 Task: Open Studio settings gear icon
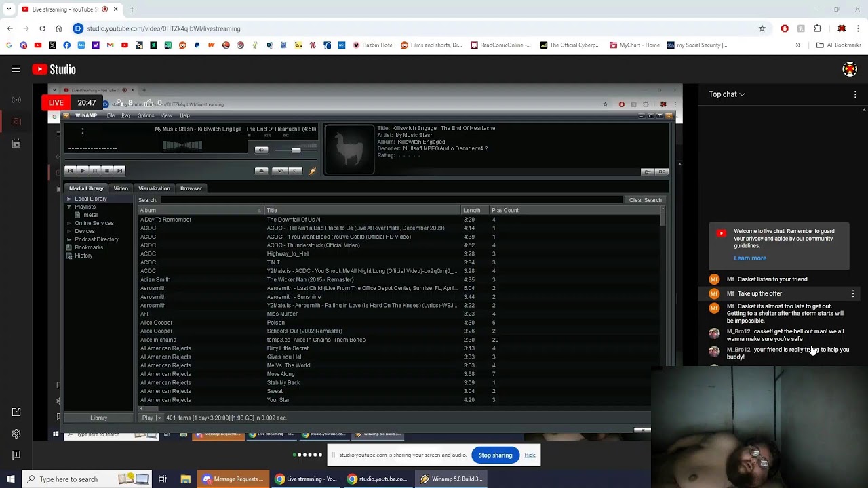point(16,434)
